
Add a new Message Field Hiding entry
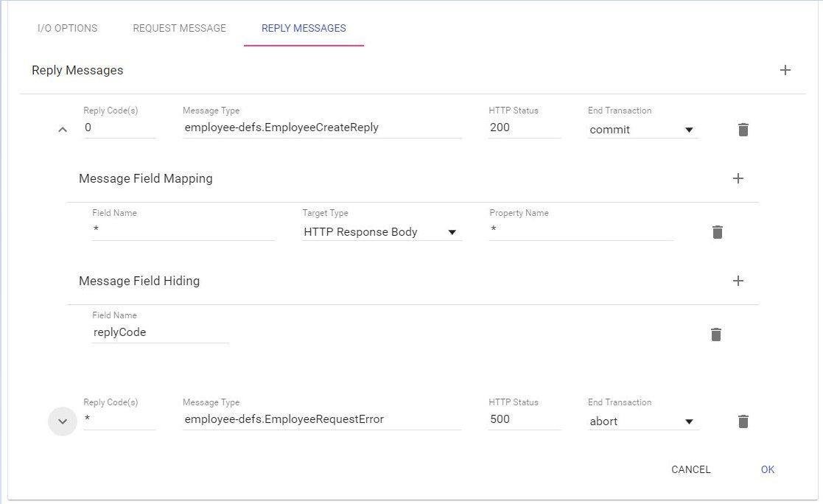point(738,281)
